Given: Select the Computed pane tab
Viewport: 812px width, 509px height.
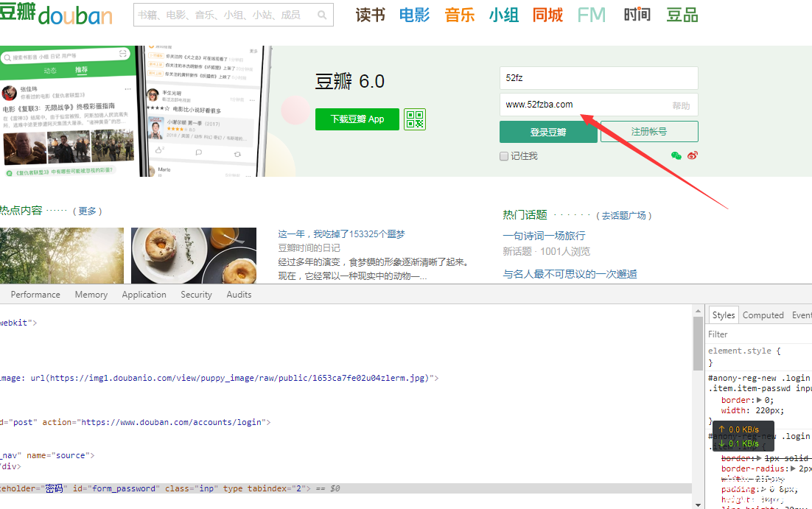Looking at the screenshot, I should (763, 315).
